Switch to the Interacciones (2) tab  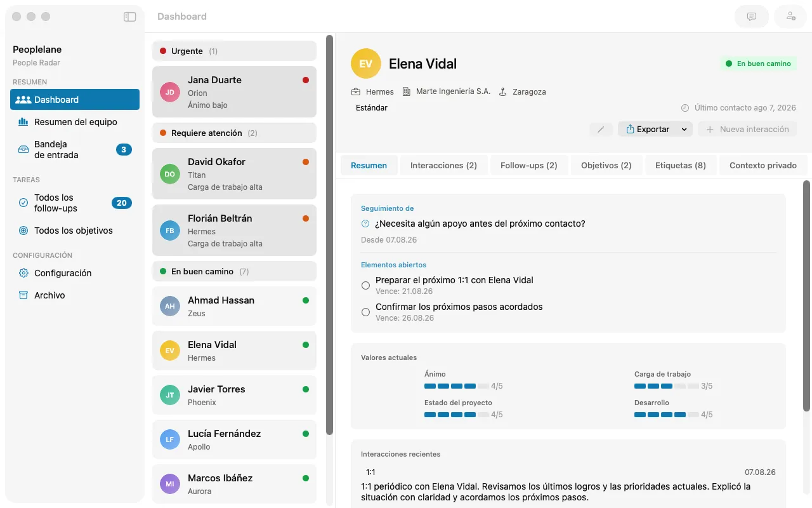pos(443,165)
